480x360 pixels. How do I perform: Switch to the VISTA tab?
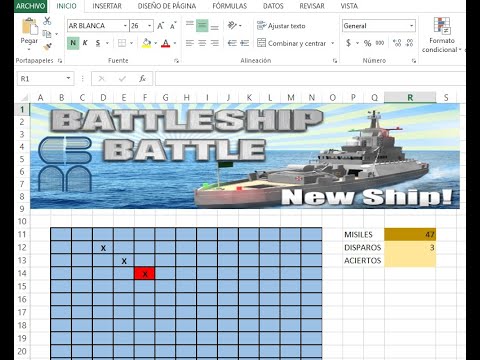tap(349, 6)
